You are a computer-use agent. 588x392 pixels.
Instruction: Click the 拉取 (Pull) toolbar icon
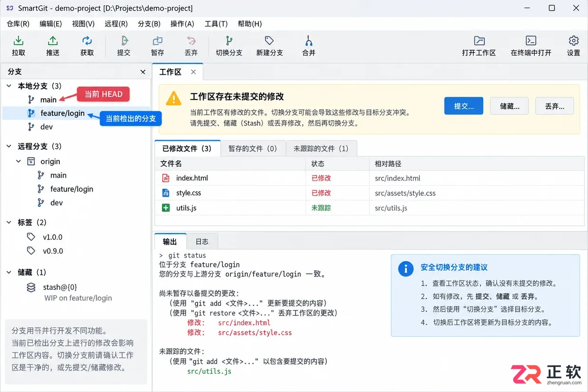pos(18,41)
